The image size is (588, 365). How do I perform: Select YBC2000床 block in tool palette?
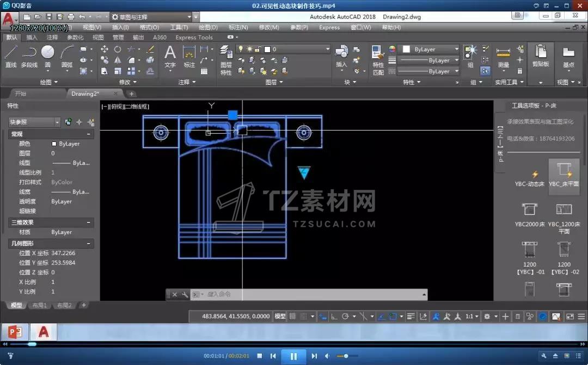click(x=530, y=214)
